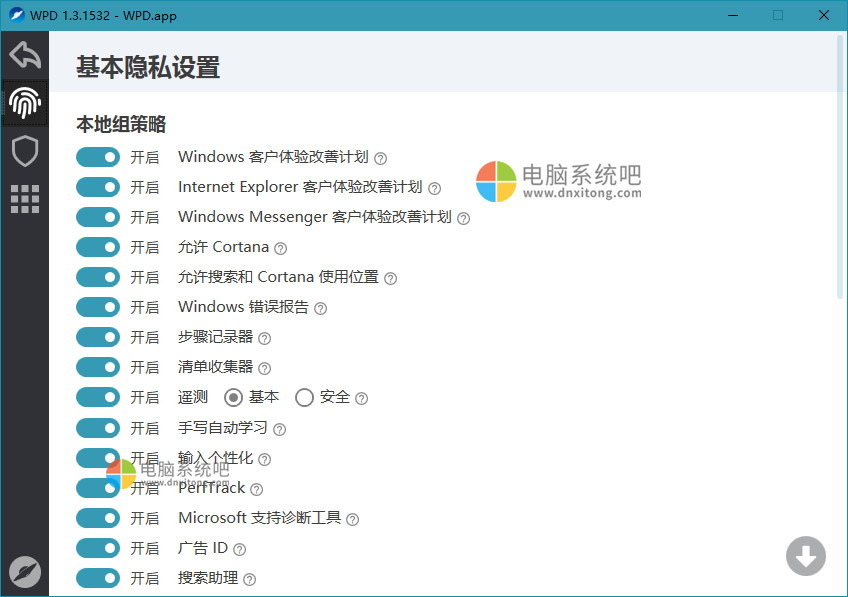
Task: Show help for 允许搜索和 Cortana 使用位置
Action: pyautogui.click(x=390, y=278)
